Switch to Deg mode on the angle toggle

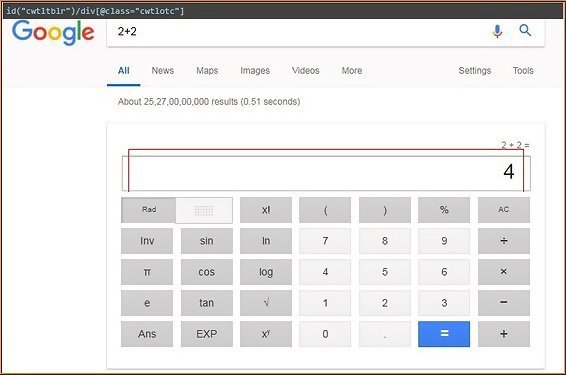click(x=204, y=210)
